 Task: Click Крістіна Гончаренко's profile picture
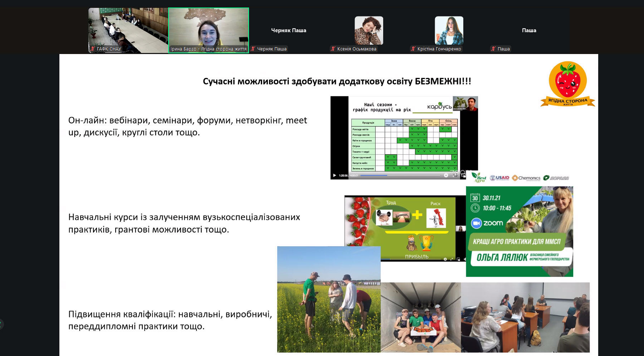click(449, 30)
